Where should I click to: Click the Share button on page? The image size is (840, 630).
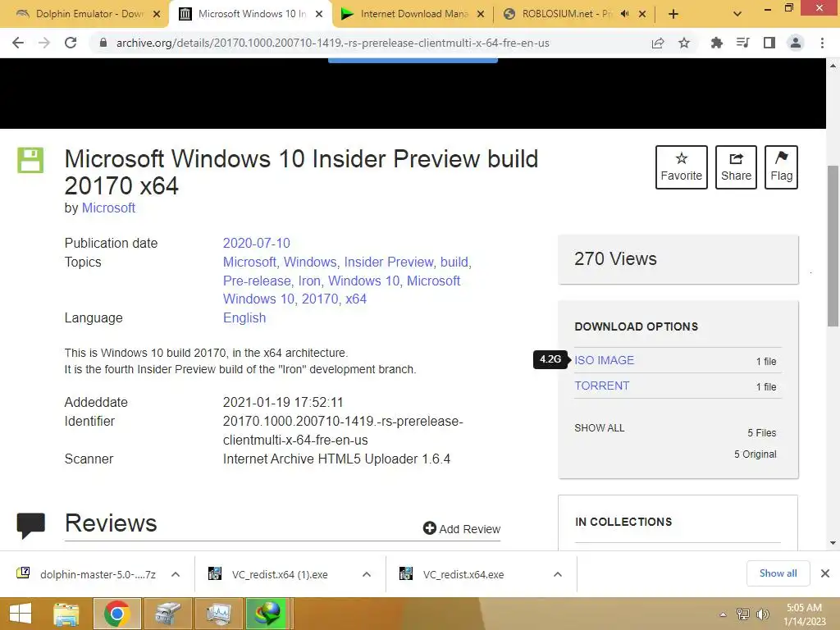coord(736,167)
